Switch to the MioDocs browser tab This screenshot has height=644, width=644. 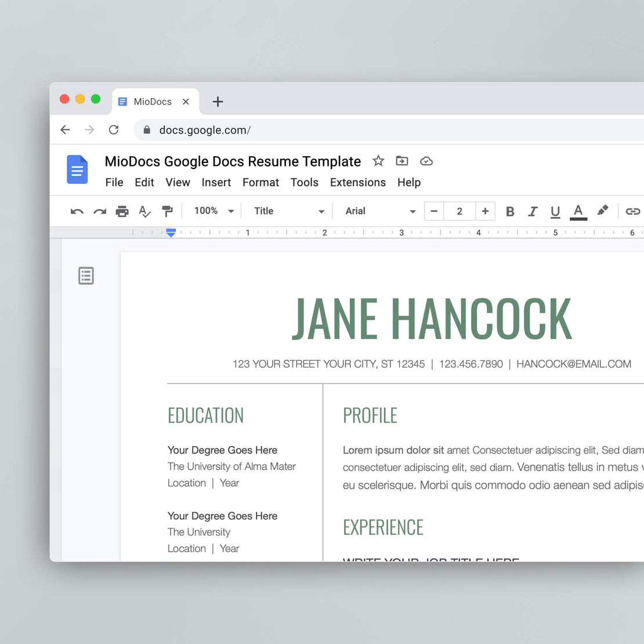click(152, 102)
